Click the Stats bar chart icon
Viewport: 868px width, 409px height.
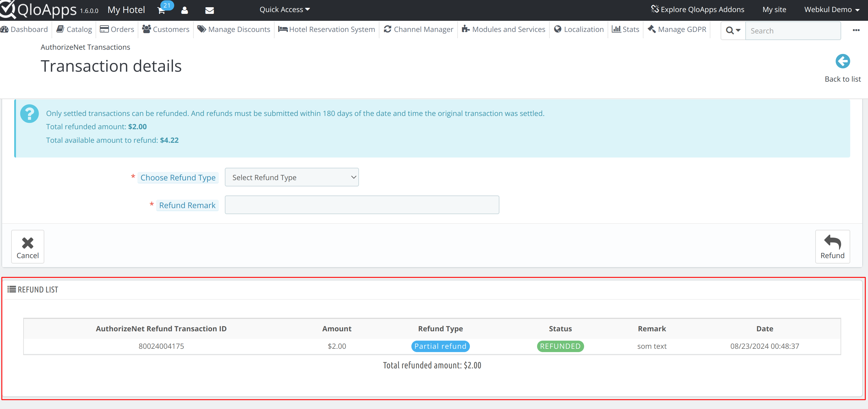pos(616,29)
